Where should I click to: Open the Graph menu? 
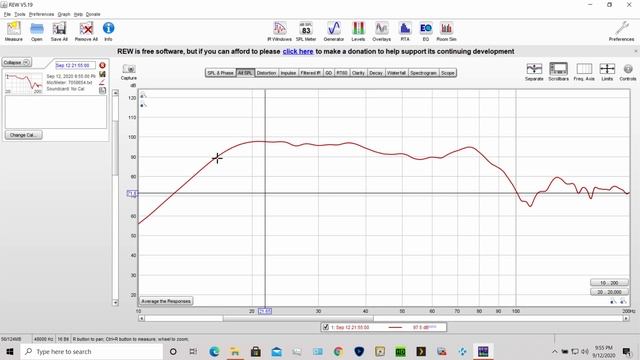(x=64, y=14)
